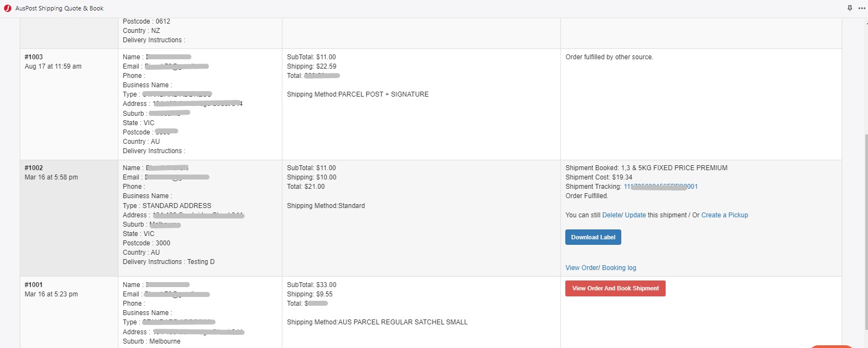Click View Order And Book Shipment button
Viewport: 868px width, 348px height.
[615, 288]
